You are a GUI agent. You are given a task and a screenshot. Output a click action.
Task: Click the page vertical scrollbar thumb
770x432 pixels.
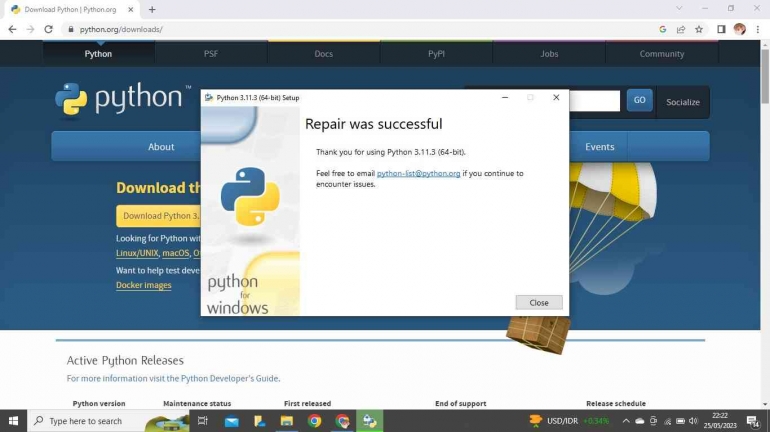765,76
